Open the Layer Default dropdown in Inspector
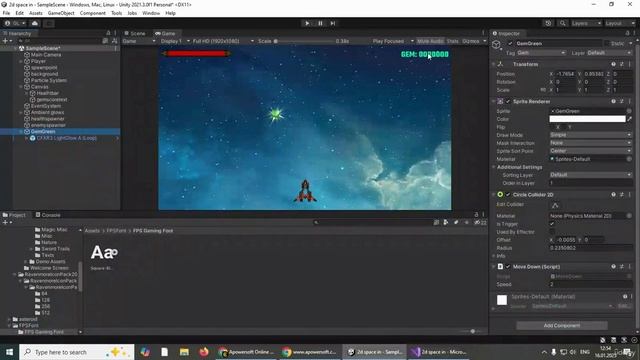The width and height of the screenshot is (640, 360). 609,53
